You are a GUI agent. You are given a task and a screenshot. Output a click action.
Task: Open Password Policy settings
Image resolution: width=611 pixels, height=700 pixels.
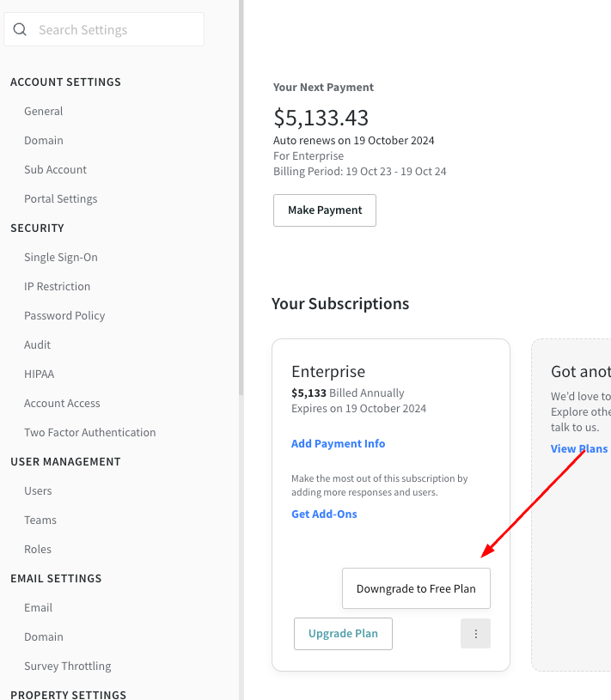point(64,316)
